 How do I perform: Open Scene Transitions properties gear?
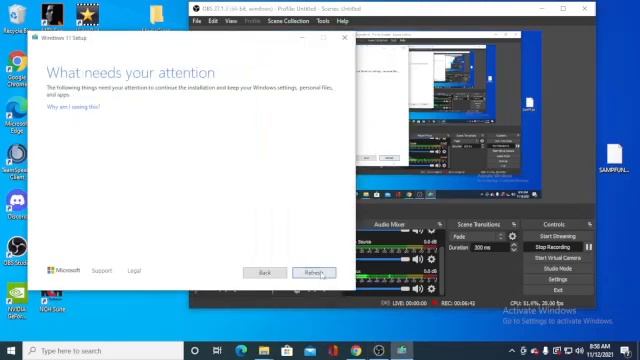coord(513,236)
